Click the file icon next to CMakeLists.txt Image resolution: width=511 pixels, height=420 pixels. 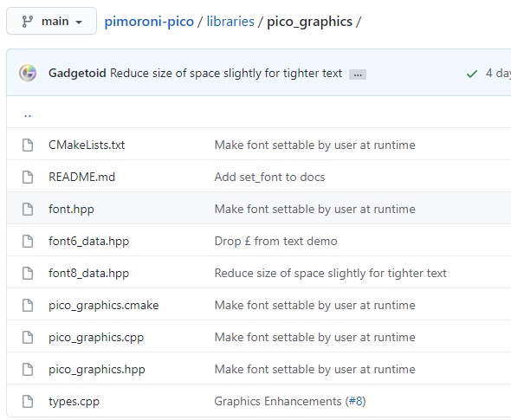(x=28, y=145)
